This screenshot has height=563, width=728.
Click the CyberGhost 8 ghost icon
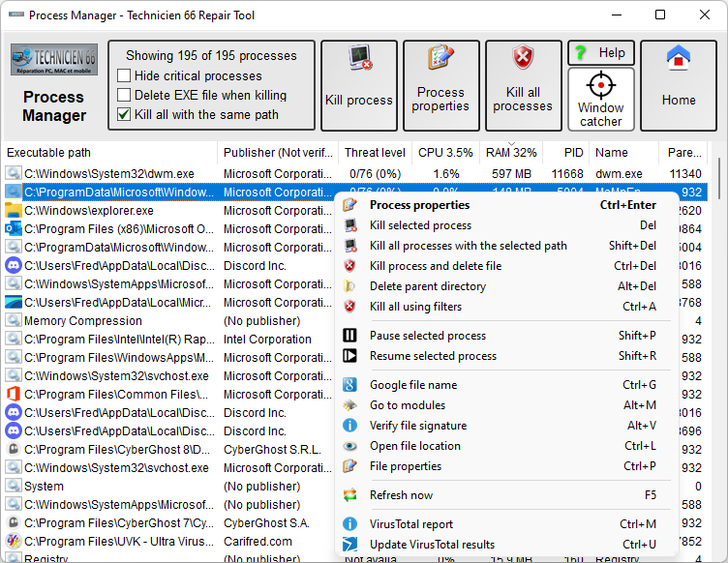point(13,450)
